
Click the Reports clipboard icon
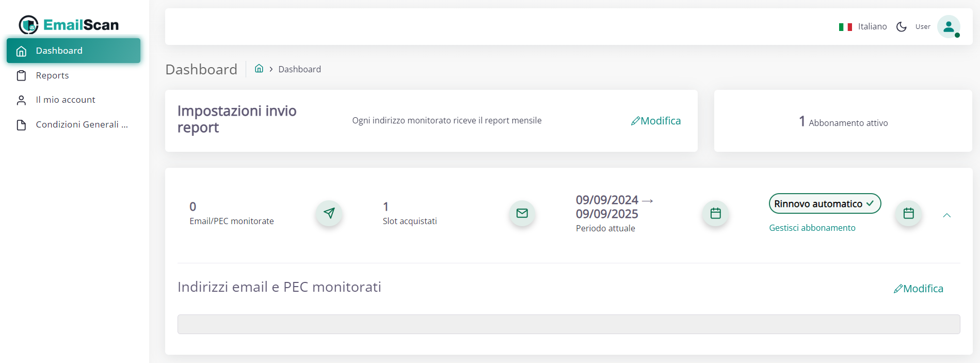(x=21, y=76)
